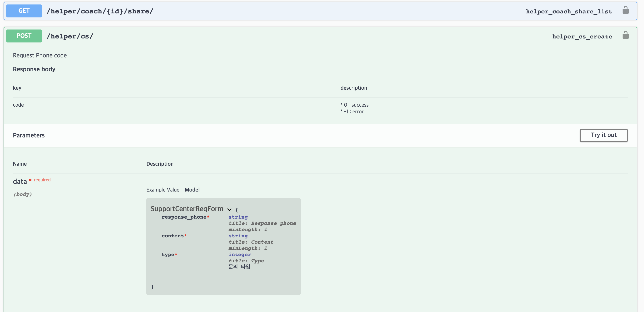Click the SupportCenterReqForm model title
The height and width of the screenshot is (312, 644).
coord(187,209)
